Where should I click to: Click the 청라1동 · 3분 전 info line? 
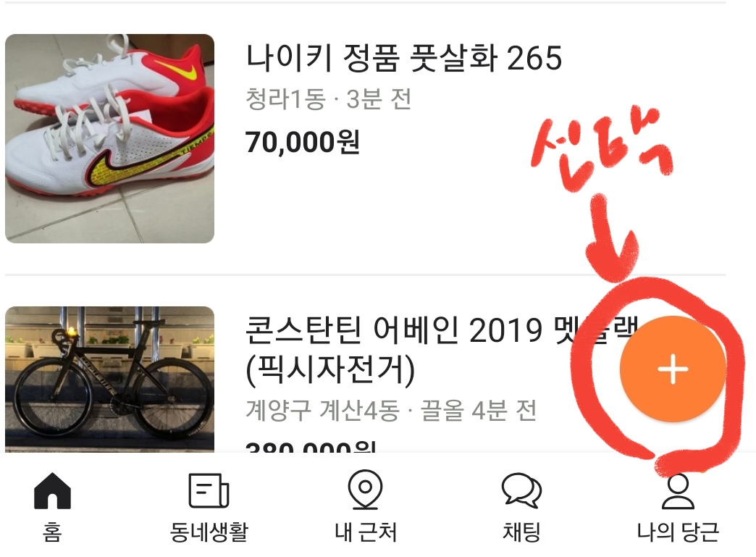(328, 99)
